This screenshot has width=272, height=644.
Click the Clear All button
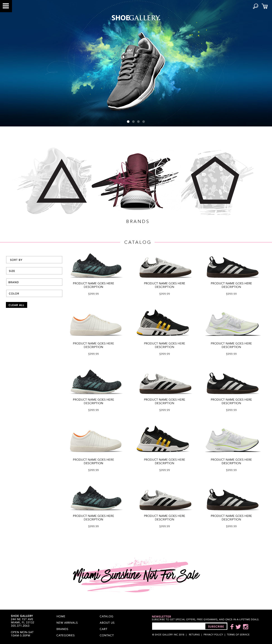[17, 305]
